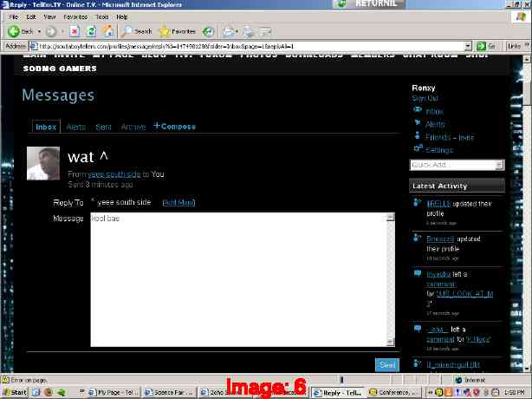This screenshot has width=532, height=399.
Task: Click the page scrollbar down arrow
Action: (527, 369)
